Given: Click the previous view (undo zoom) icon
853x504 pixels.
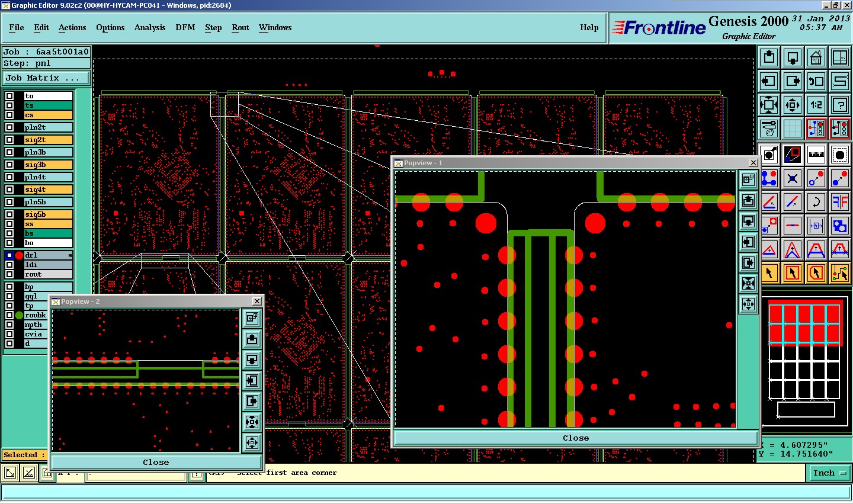Looking at the screenshot, I should point(816,81).
